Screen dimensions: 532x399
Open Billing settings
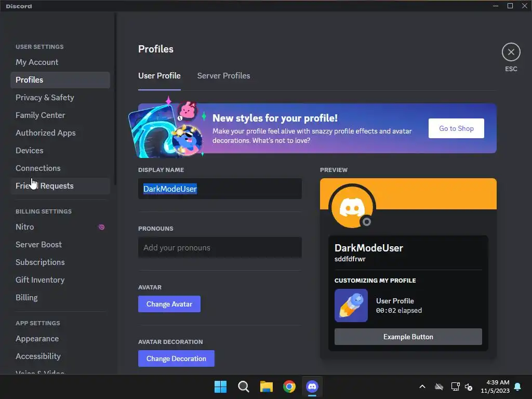point(60,297)
